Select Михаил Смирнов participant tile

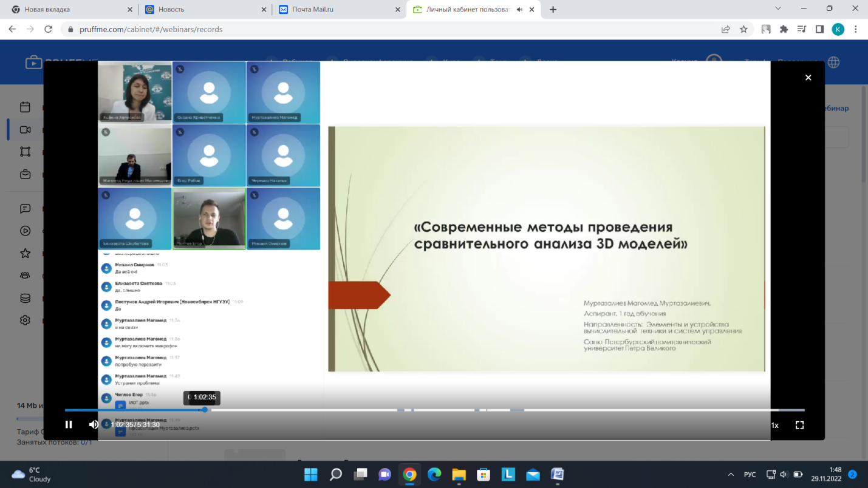283,219
